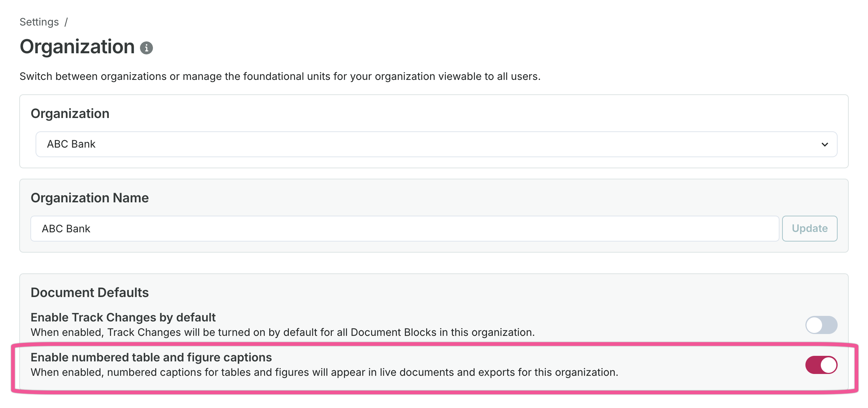Click the large Organization page title
This screenshot has height=408, width=868.
[77, 47]
